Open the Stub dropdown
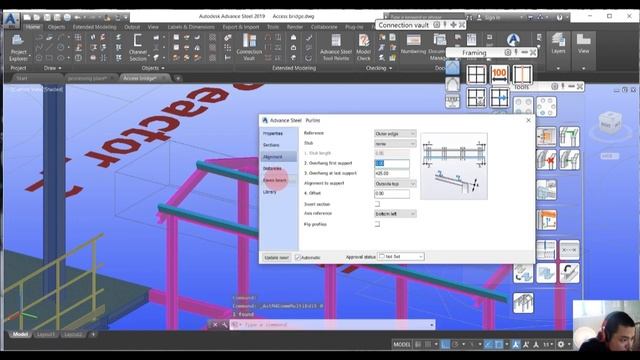 [x=395, y=144]
